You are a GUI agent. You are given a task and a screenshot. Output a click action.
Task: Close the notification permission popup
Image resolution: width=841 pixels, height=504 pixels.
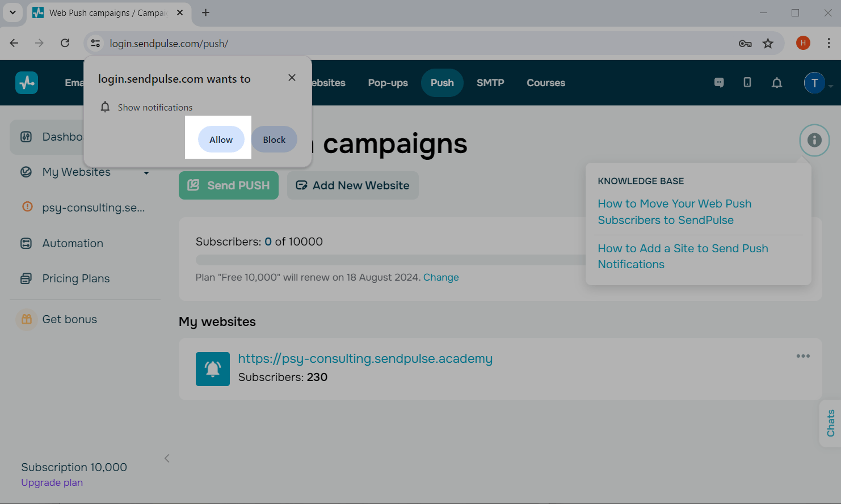(292, 78)
